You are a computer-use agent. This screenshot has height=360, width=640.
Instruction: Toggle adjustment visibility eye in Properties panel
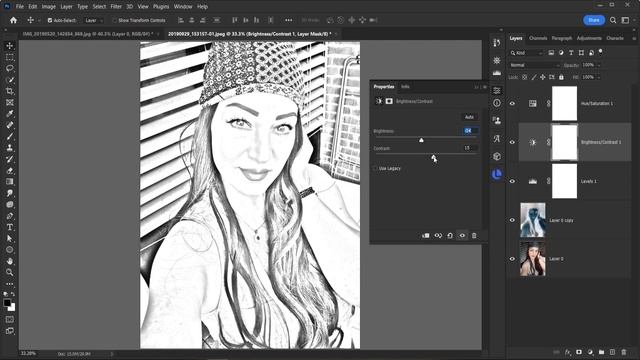[462, 236]
